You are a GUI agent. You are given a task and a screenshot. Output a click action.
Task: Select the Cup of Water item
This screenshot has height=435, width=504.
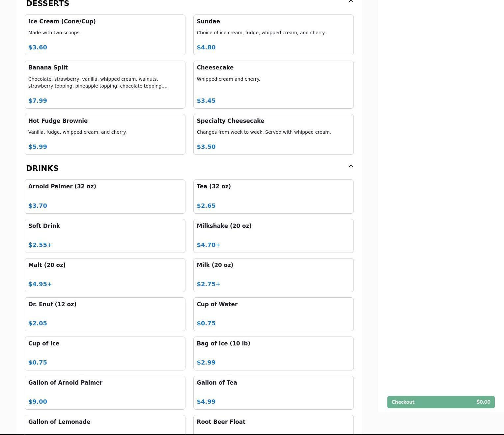click(x=273, y=314)
